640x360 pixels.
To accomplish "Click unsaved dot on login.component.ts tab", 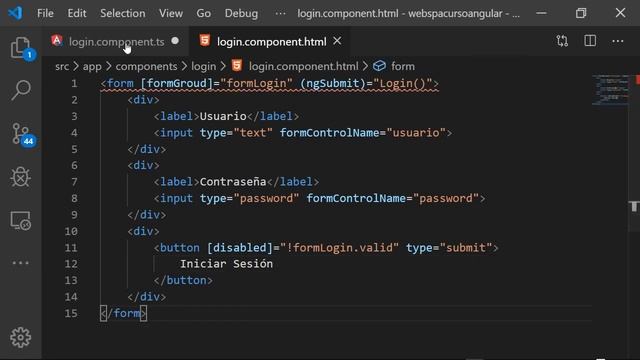I will coord(175,41).
